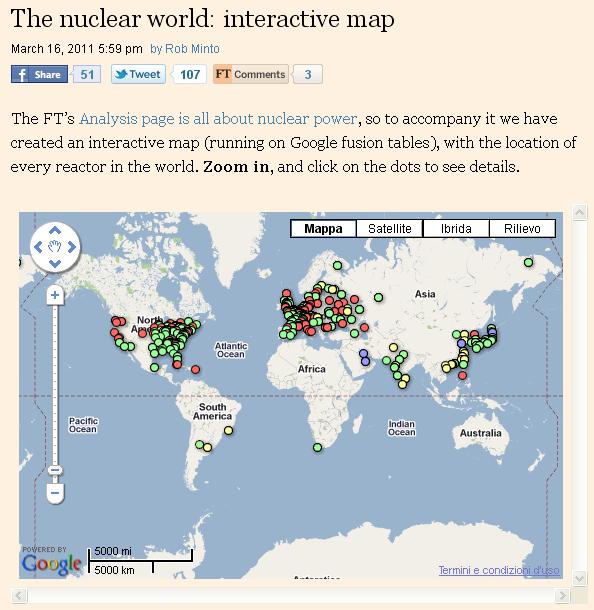
Task: Open FT Comments section
Action: (x=251, y=74)
